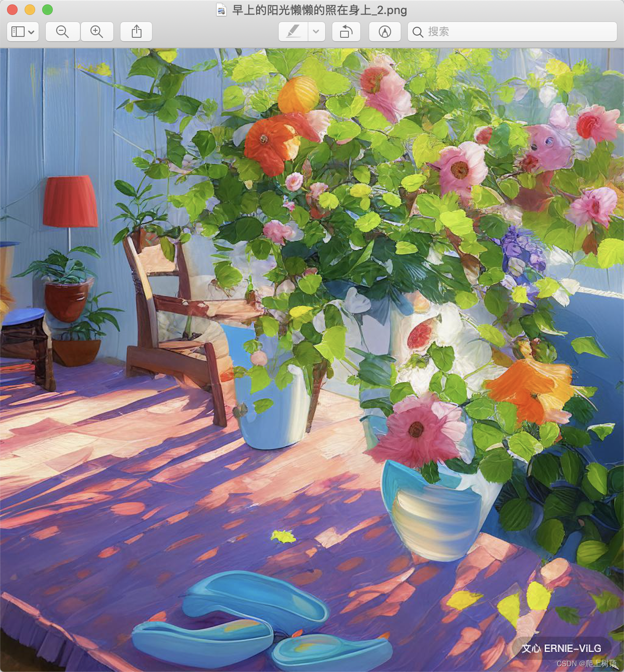Select the highlight pen tool
The width and height of the screenshot is (624, 672).
click(x=294, y=32)
